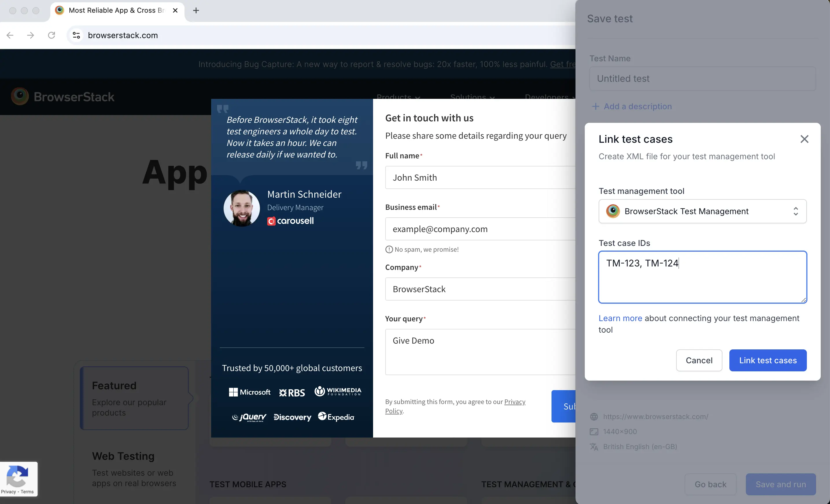Click the X close icon on Link test cases dialog

[x=804, y=139]
